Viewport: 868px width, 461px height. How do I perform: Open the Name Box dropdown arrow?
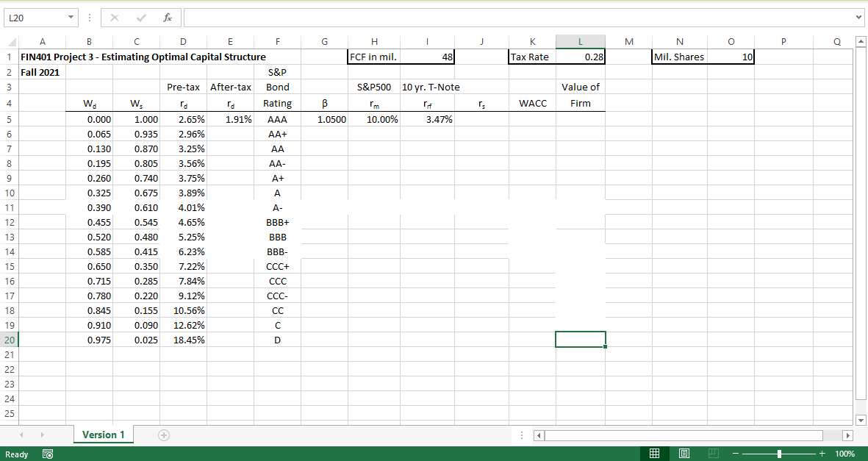point(71,17)
